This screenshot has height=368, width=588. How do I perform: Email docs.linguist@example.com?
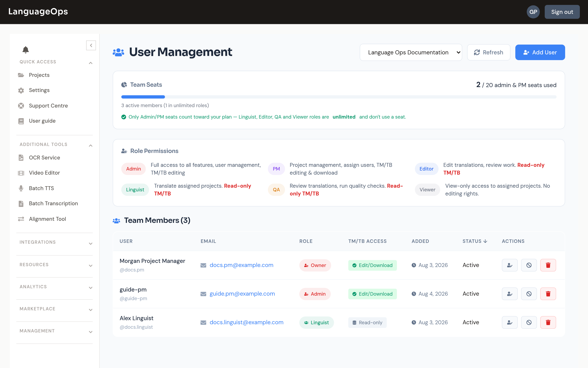(246, 322)
